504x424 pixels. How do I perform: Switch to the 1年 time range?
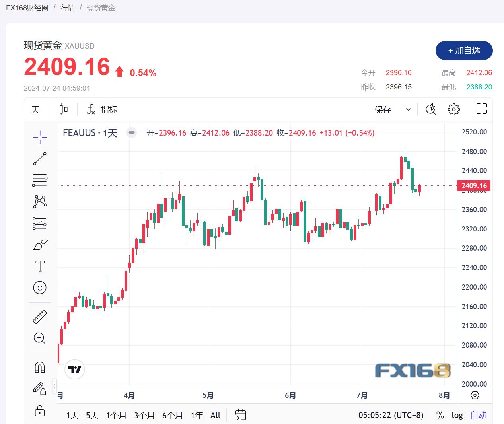(x=197, y=416)
